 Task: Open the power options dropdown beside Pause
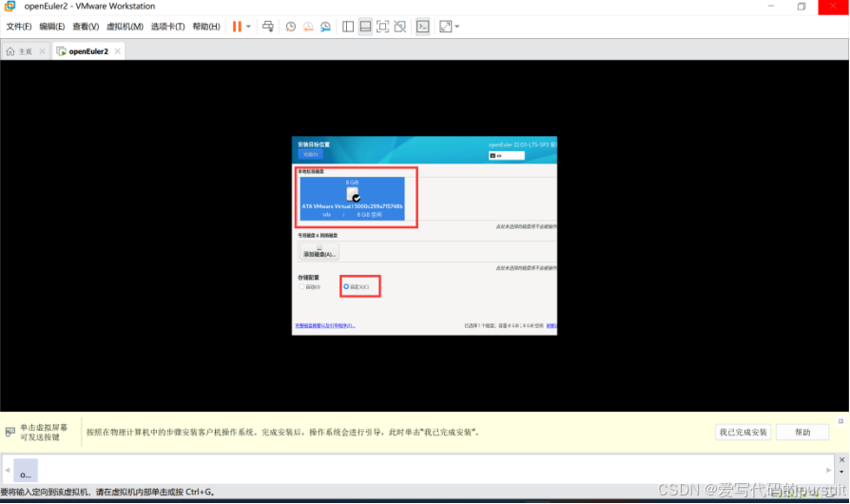[248, 27]
